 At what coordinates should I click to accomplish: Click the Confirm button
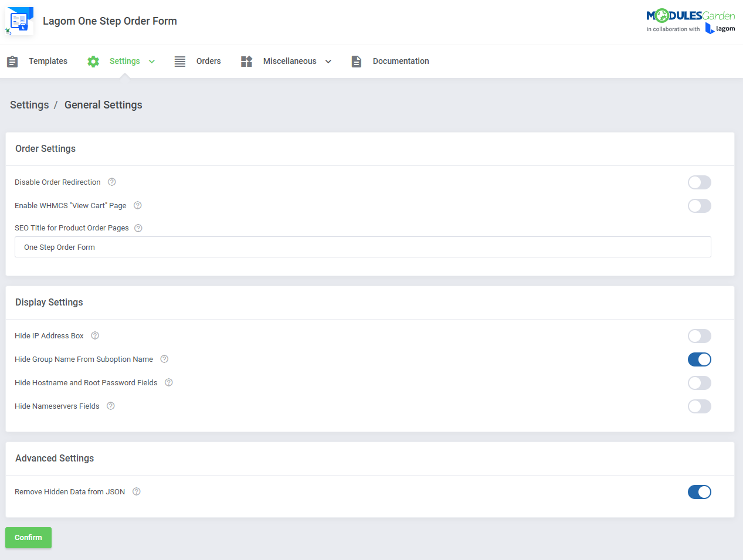coord(28,538)
